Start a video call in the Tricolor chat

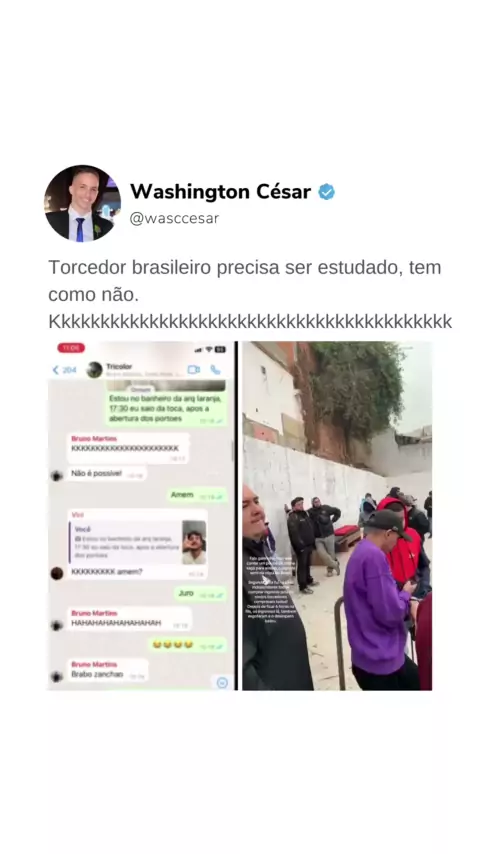[193, 369]
